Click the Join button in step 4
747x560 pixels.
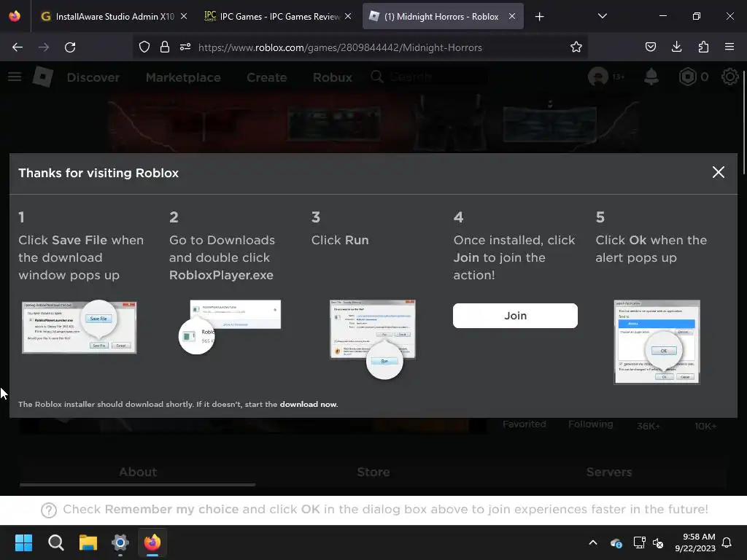[515, 316]
